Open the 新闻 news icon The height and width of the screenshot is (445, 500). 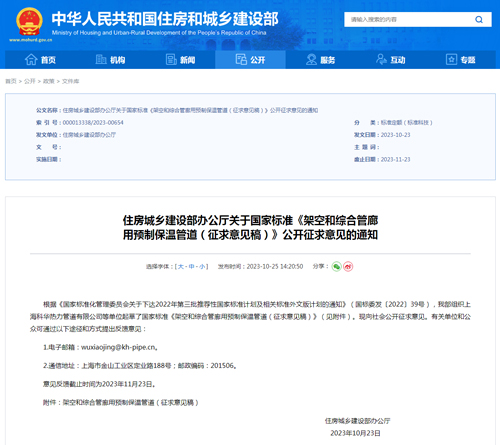tap(171, 60)
